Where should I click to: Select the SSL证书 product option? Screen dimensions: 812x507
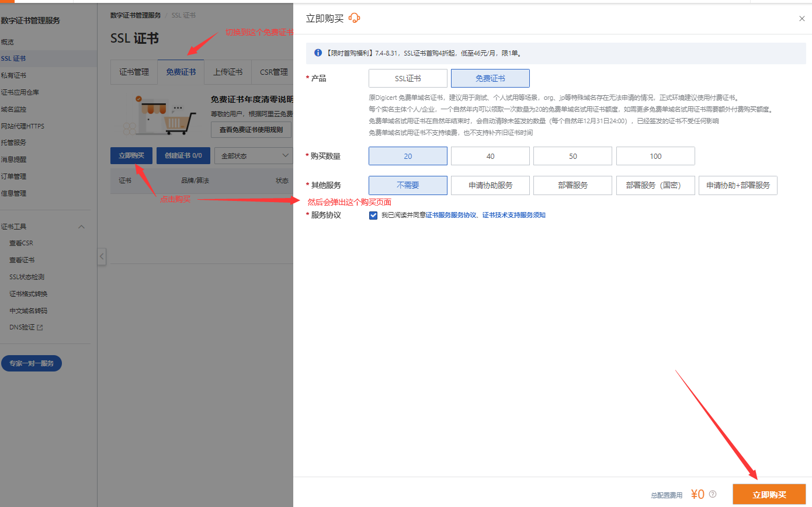coord(408,78)
